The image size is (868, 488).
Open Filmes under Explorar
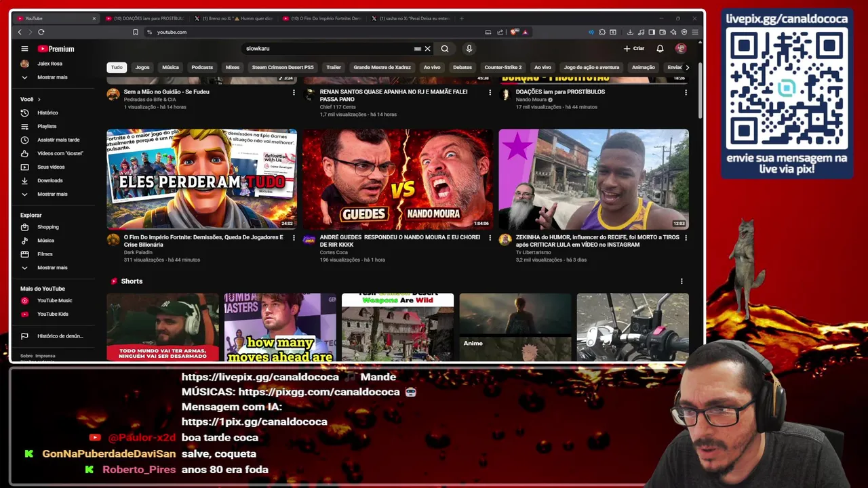click(45, 254)
